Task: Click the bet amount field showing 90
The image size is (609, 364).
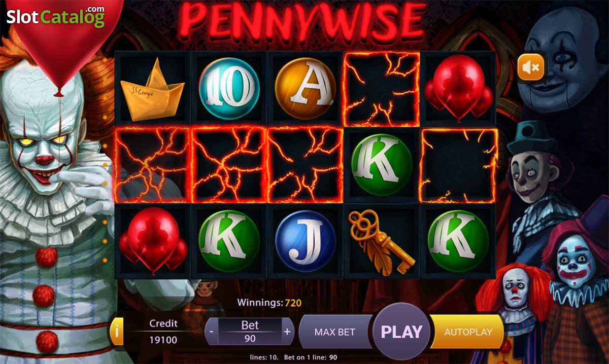Action: [x=249, y=339]
